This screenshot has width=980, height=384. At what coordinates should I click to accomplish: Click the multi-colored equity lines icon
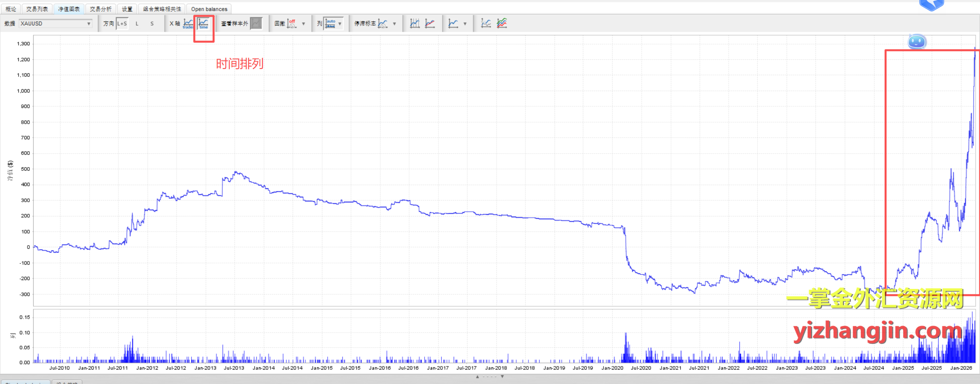point(502,24)
